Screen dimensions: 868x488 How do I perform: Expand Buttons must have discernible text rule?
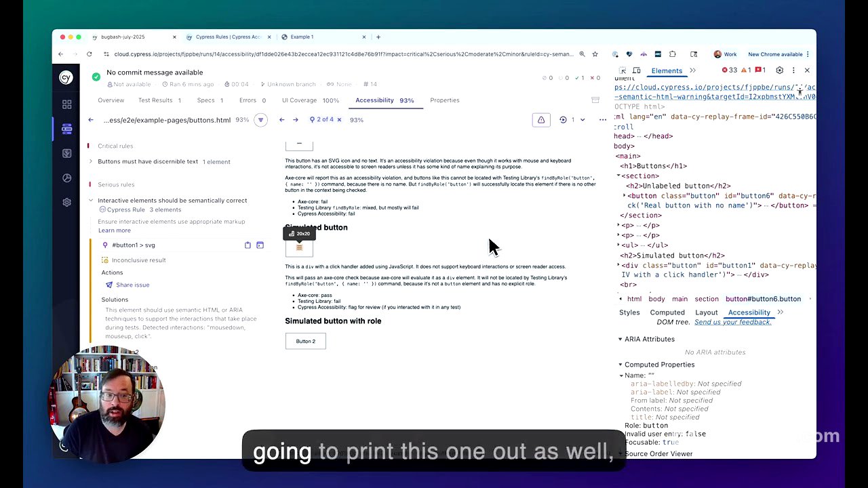[x=91, y=161]
